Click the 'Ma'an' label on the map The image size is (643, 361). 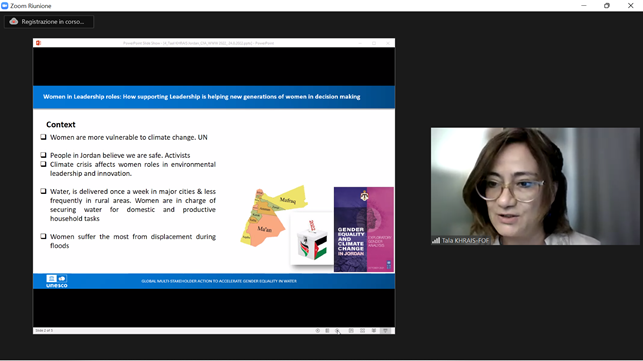tap(264, 229)
